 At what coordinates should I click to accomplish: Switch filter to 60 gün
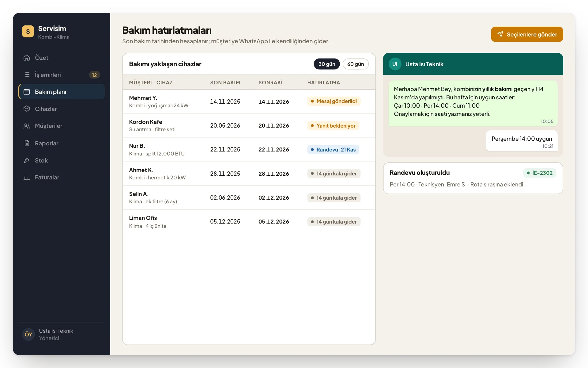point(356,64)
